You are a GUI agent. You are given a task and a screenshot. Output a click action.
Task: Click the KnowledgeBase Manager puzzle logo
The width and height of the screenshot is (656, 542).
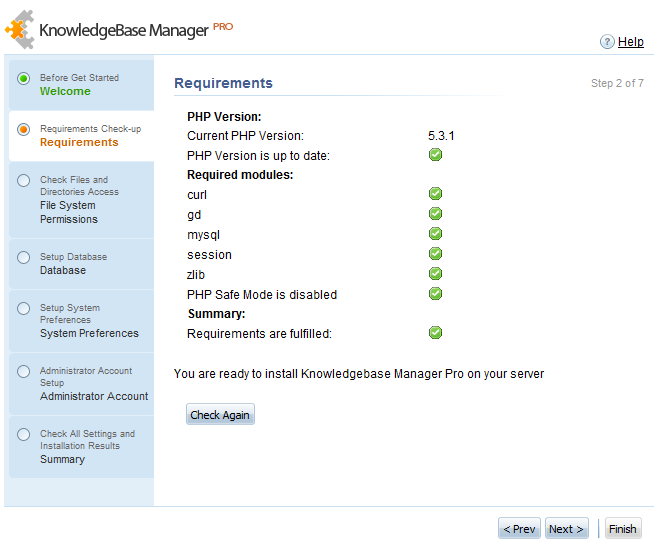coord(19,29)
